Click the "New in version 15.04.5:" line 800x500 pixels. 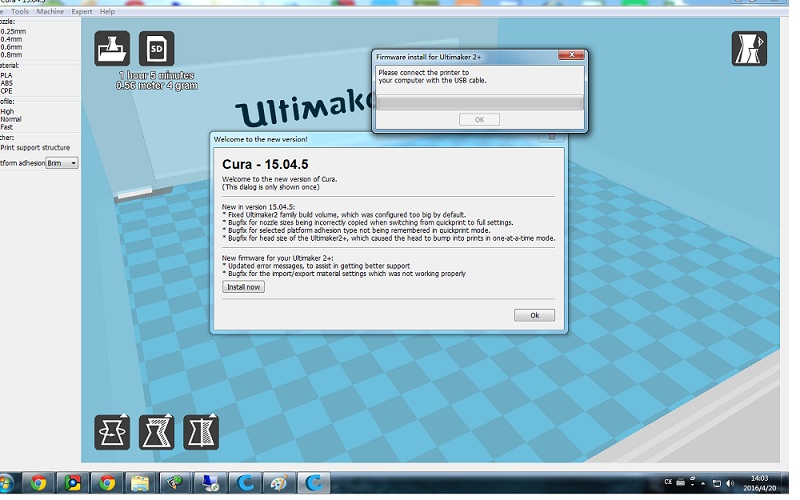258,207
